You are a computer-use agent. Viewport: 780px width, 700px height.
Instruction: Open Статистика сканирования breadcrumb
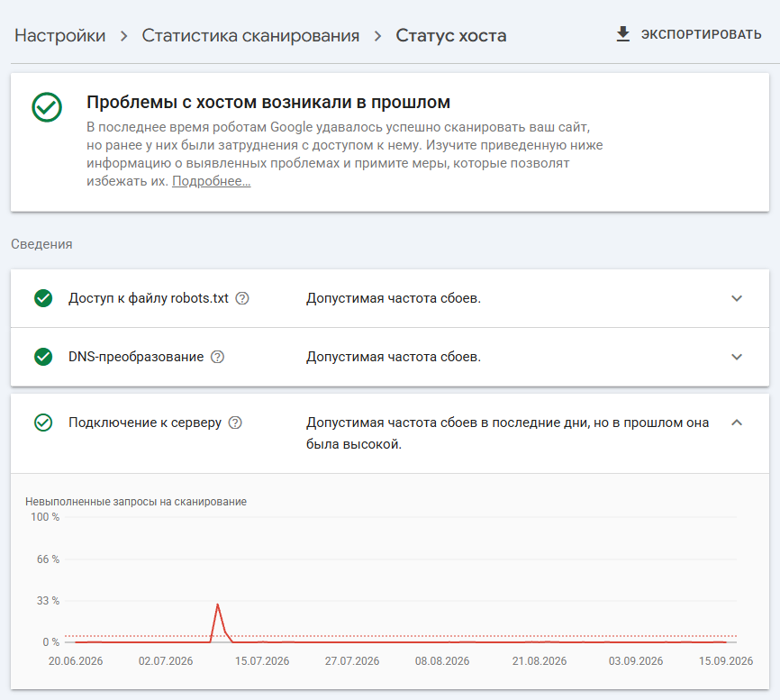250,36
